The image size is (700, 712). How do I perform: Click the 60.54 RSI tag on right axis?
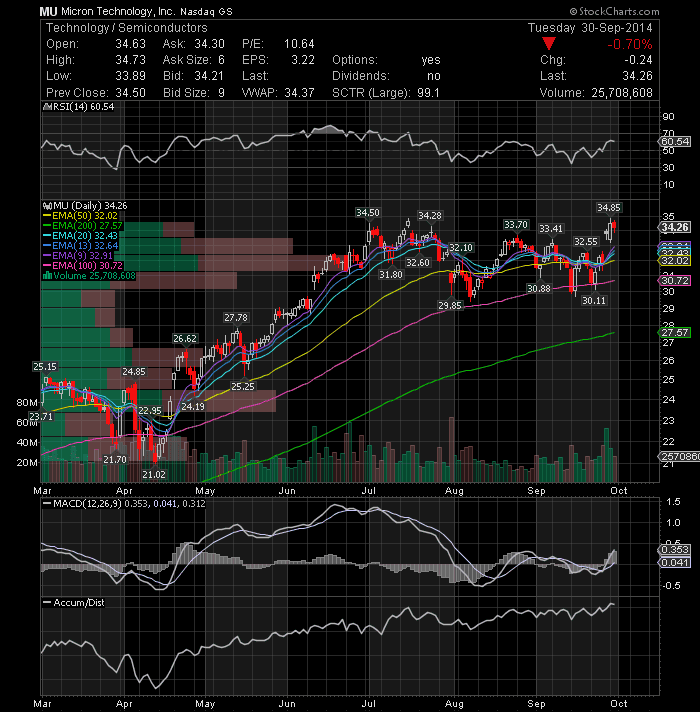click(675, 142)
